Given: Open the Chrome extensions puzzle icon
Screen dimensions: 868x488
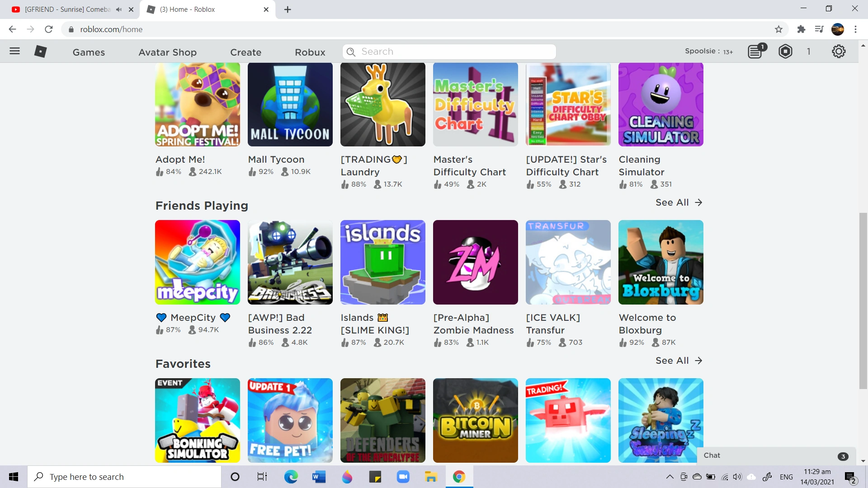Looking at the screenshot, I should tap(801, 29).
